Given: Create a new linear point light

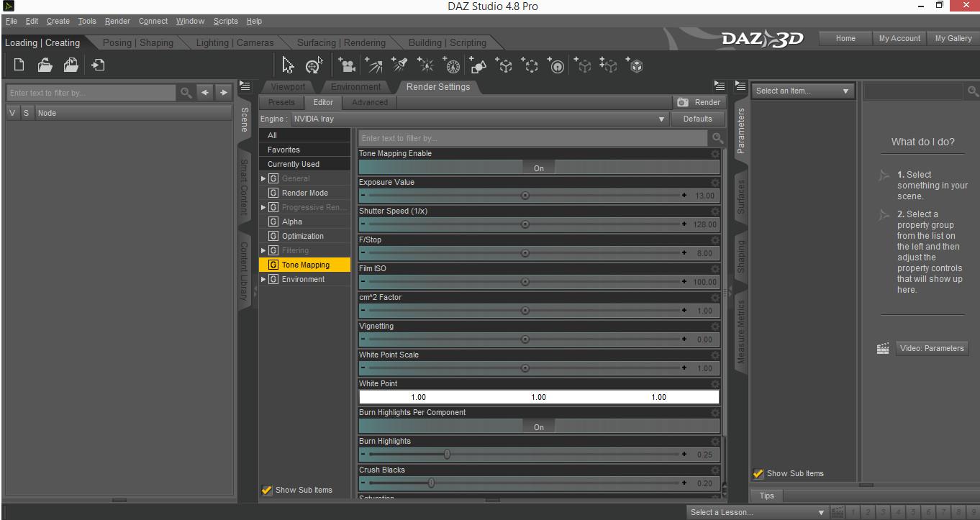Looking at the screenshot, I should point(451,66).
